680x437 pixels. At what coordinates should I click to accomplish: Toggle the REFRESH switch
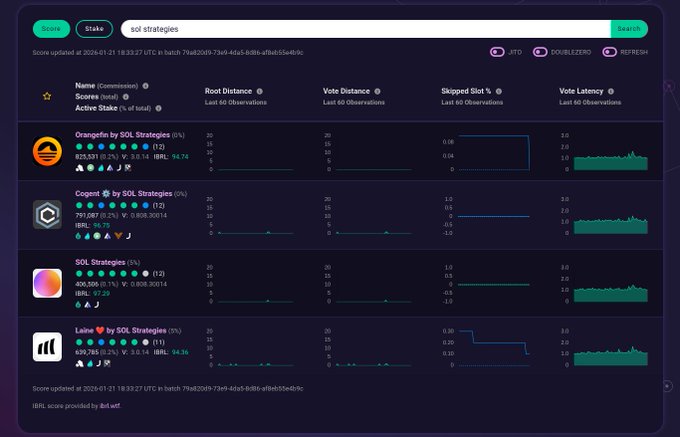click(609, 51)
